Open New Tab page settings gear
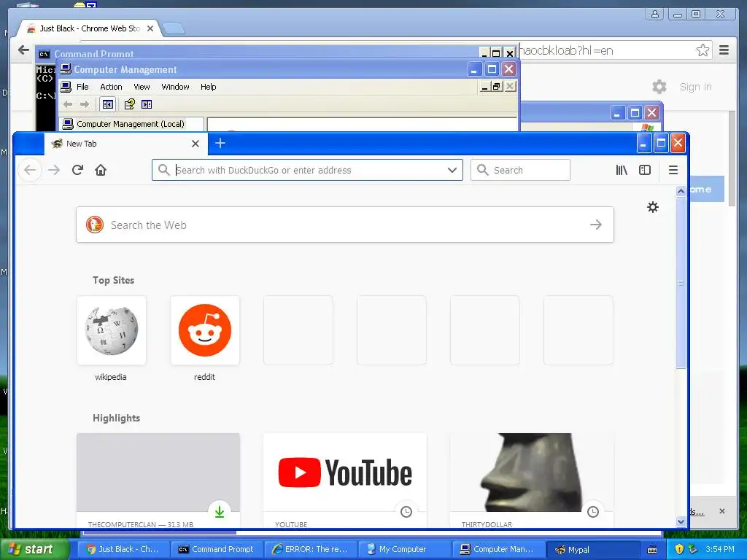 [x=653, y=206]
